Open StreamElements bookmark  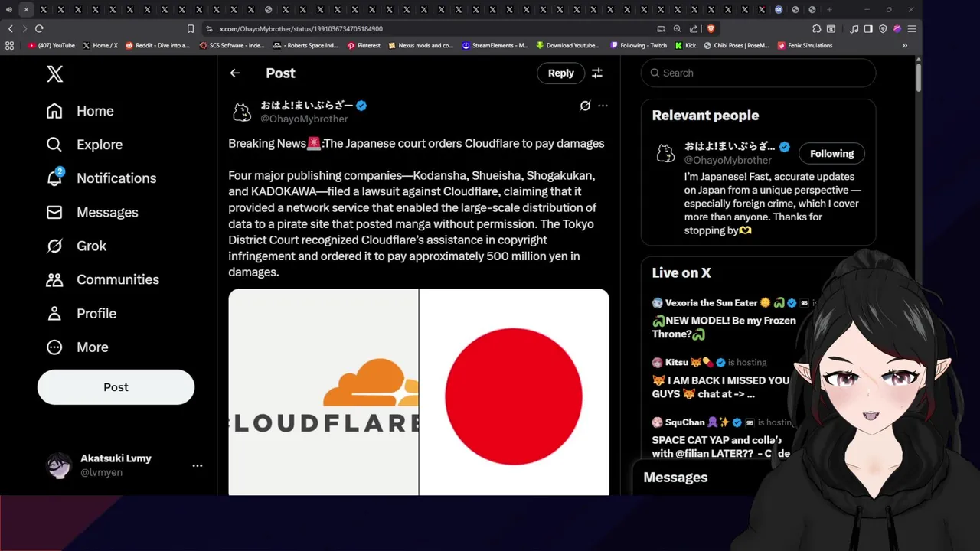pos(495,45)
